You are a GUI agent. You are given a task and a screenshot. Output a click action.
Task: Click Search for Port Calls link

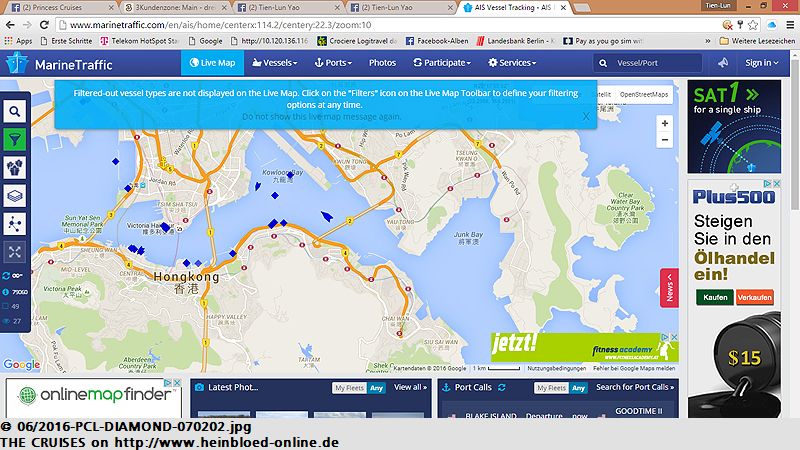[635, 387]
